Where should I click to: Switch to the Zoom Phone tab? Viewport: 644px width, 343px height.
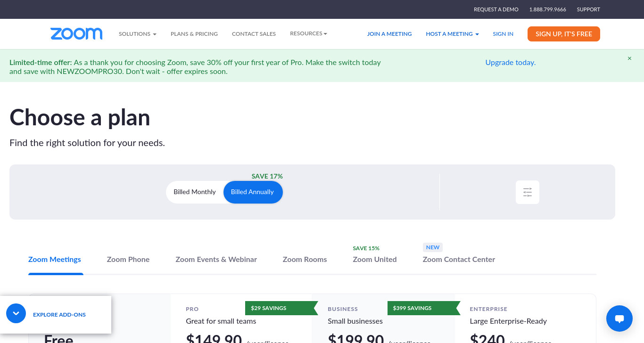click(128, 260)
